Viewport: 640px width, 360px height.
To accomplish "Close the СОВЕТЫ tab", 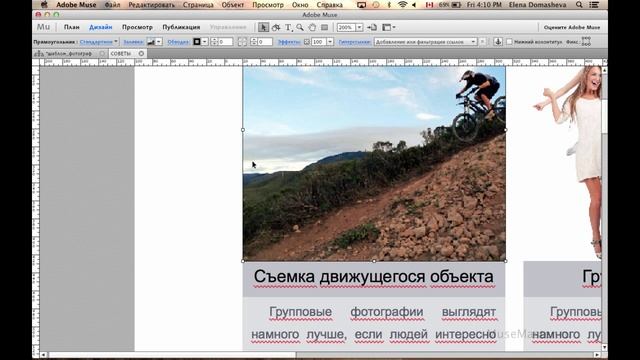I will coord(141,53).
